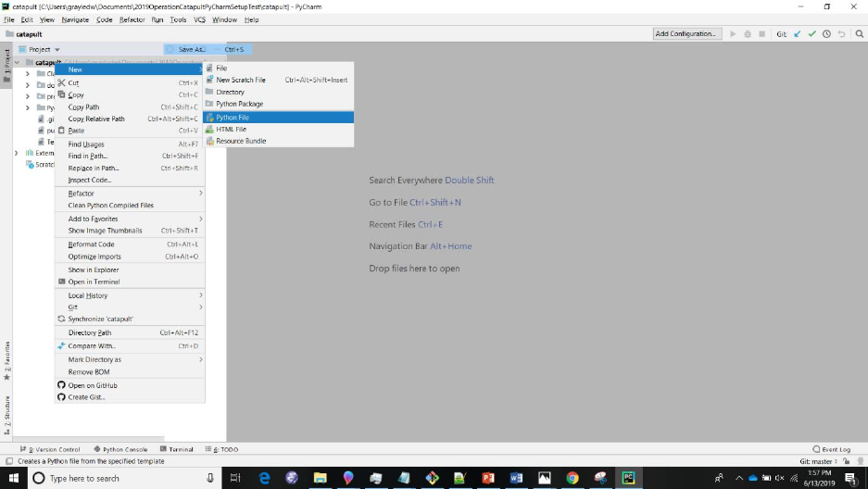
Task: Click Clean Python Compiled Files
Action: (x=130, y=206)
